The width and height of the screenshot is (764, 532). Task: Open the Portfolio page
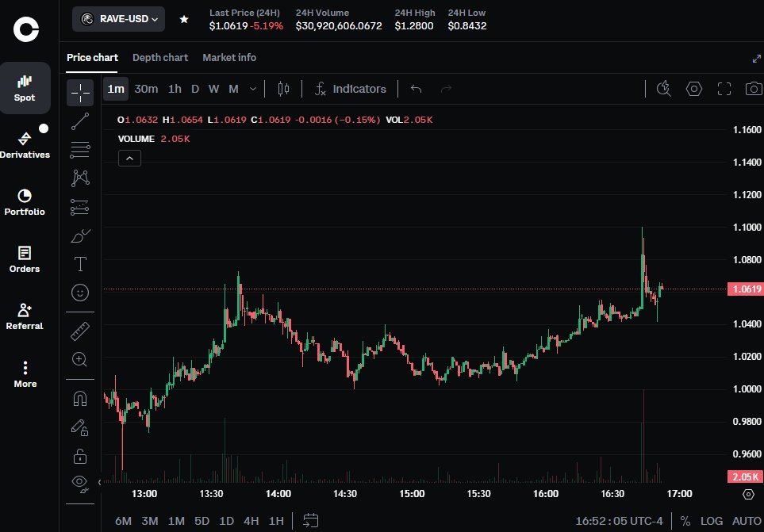(25, 202)
